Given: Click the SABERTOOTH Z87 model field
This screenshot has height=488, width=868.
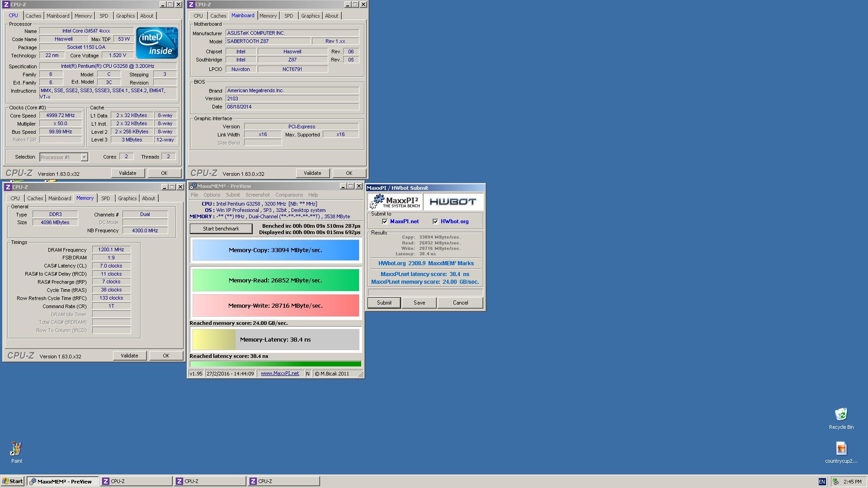Looking at the screenshot, I should 268,41.
